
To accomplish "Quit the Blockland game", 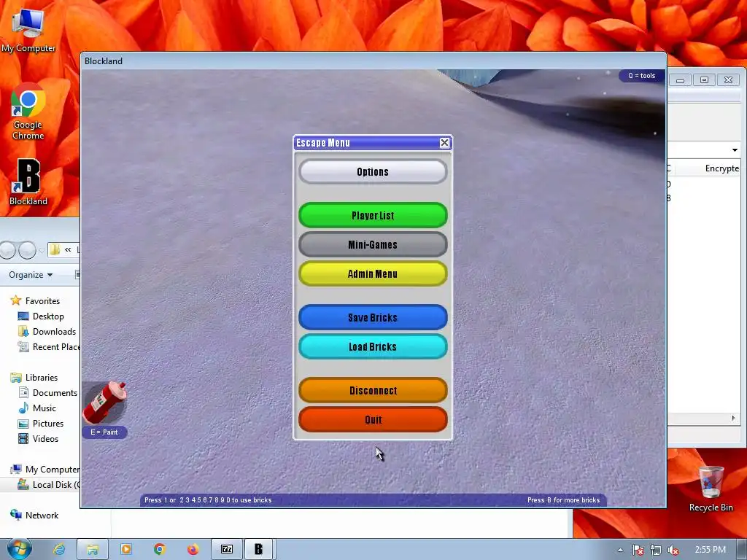I will click(373, 419).
